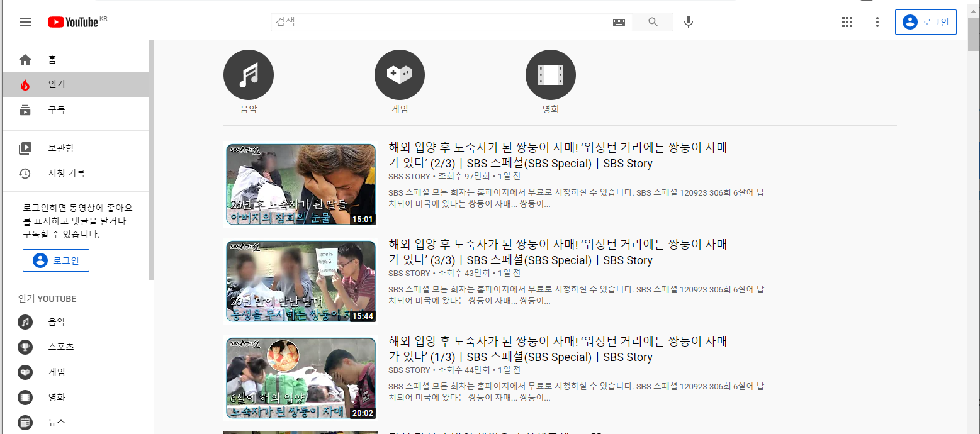
Task: Click the news icon in sidebar
Action: pyautogui.click(x=25, y=423)
